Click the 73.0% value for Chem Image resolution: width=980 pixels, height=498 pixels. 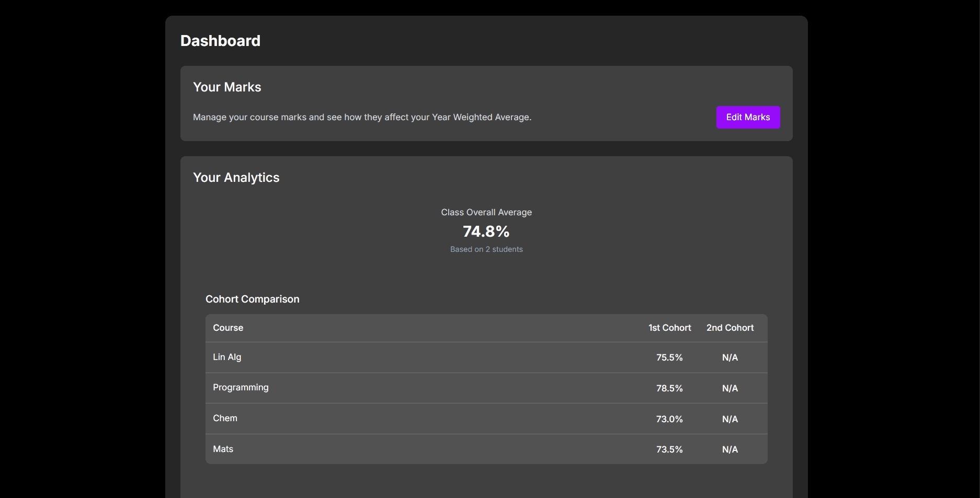(669, 419)
